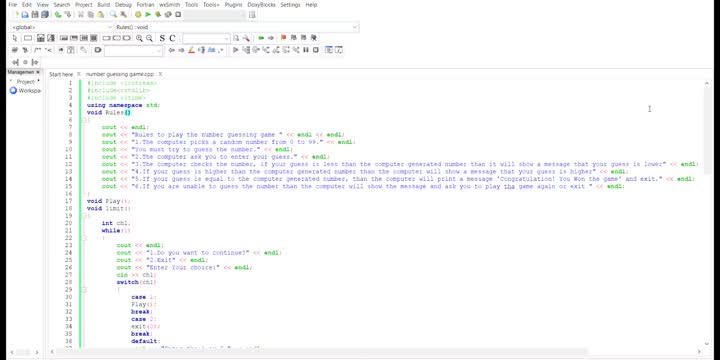Viewport: 720px width, 360px height.
Task: Toggle the S source display button
Action: pos(162,38)
